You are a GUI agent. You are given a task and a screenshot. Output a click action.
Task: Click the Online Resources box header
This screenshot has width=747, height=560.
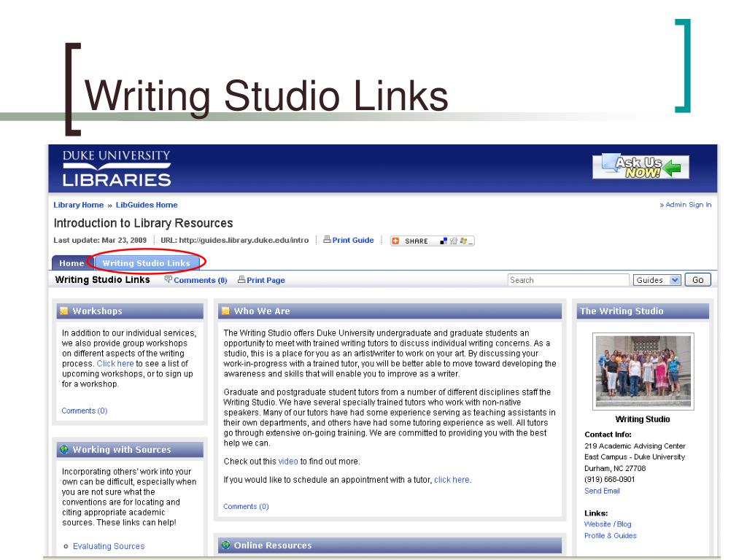tap(390, 545)
